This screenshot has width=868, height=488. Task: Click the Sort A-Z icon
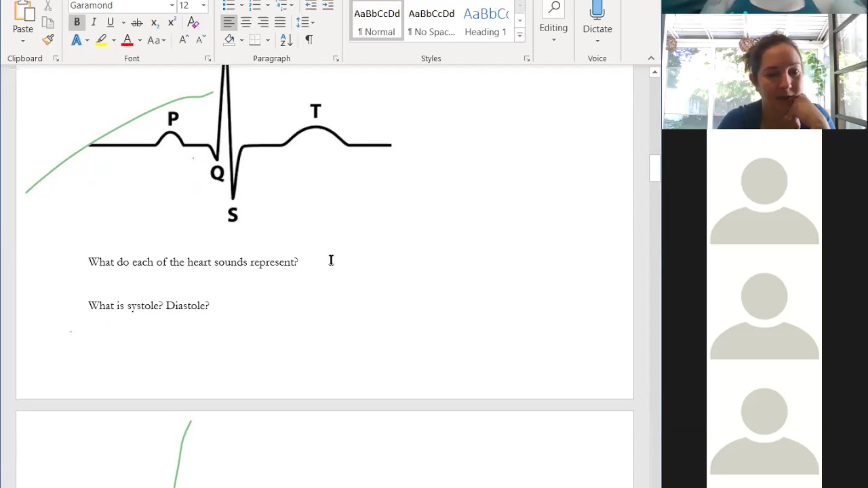pos(286,40)
